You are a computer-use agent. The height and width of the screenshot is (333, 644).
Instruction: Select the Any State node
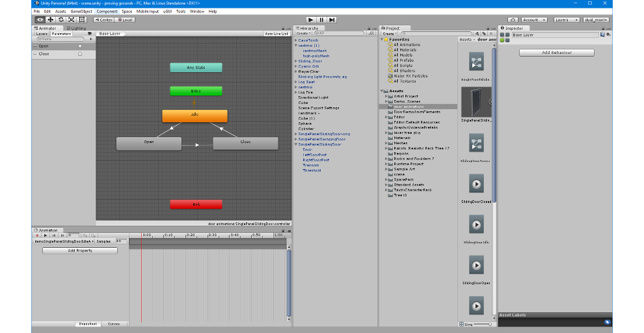pyautogui.click(x=196, y=68)
